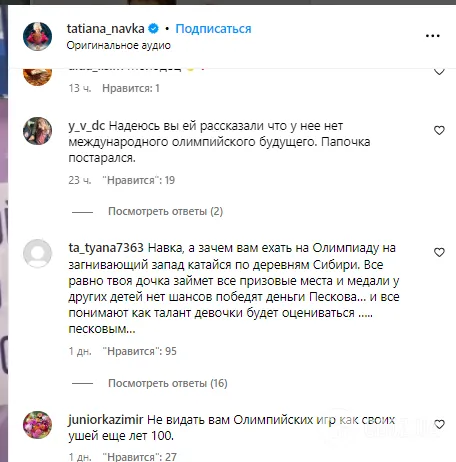Open the tatiana_navka username link

pos(105,29)
